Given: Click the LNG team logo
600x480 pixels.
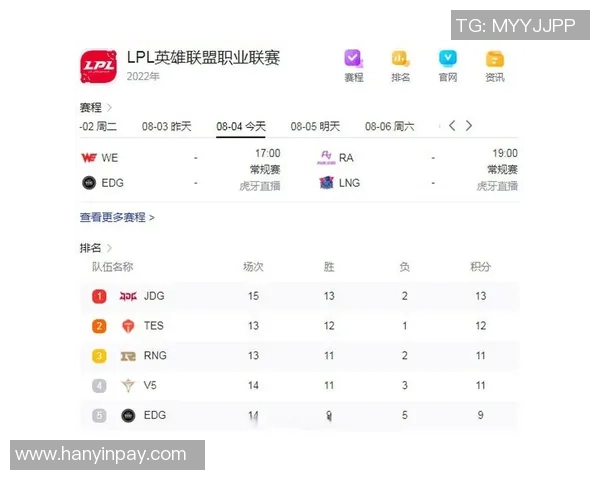Looking at the screenshot, I should pyautogui.click(x=326, y=183).
